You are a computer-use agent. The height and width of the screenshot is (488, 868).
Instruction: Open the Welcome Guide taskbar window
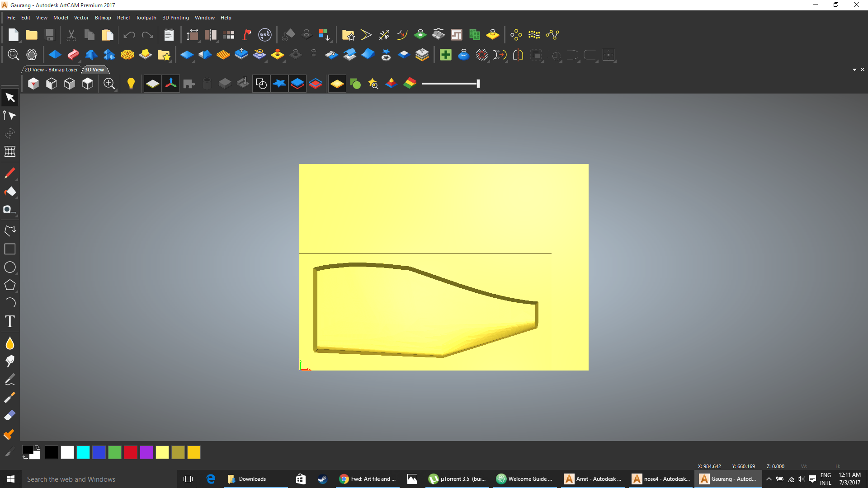[x=525, y=479]
